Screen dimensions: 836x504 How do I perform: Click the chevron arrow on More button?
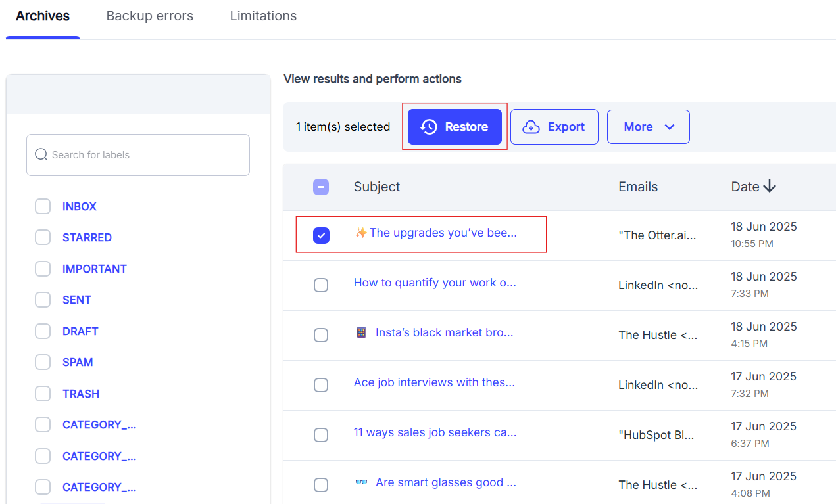pos(670,127)
